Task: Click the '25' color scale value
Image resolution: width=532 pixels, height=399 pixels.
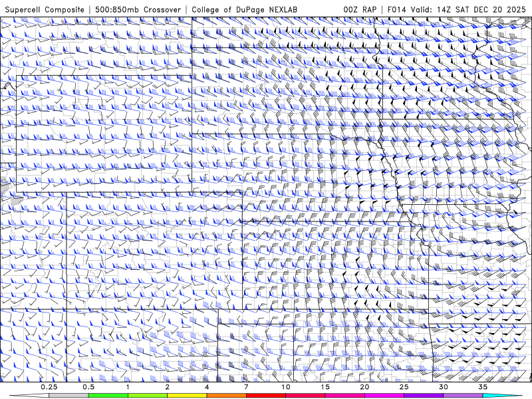Action: pos(404,387)
